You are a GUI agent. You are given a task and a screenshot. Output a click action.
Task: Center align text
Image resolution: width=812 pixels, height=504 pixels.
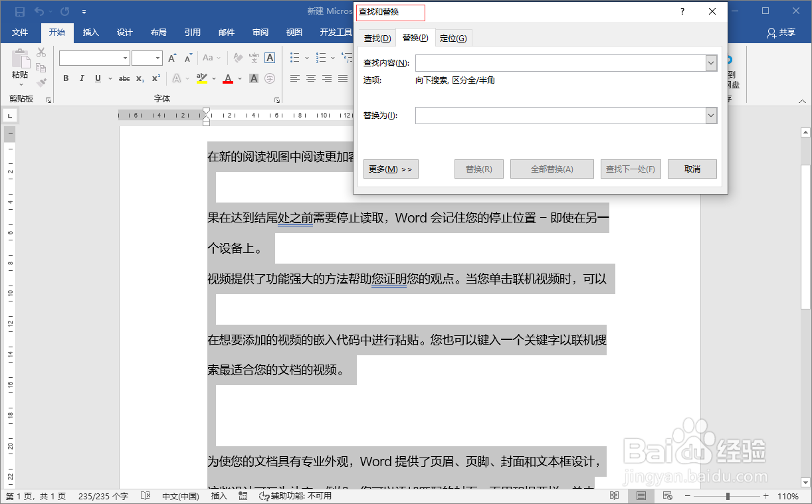tap(311, 78)
